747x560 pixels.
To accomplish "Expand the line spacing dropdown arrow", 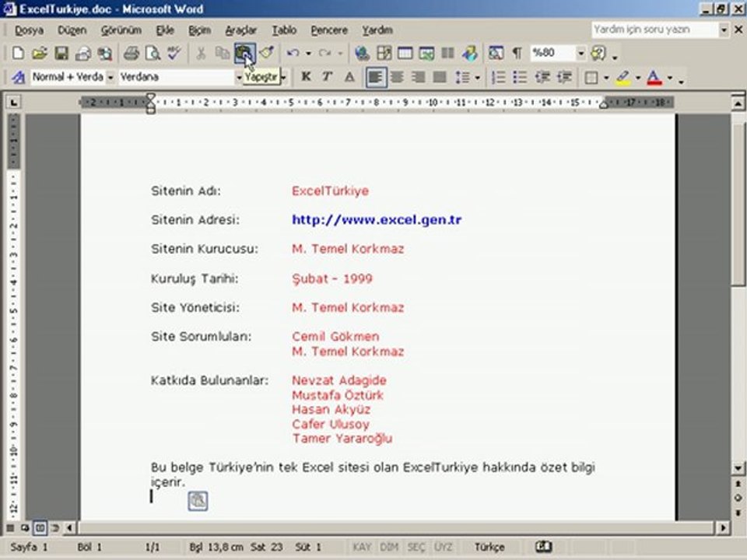I will [x=477, y=78].
